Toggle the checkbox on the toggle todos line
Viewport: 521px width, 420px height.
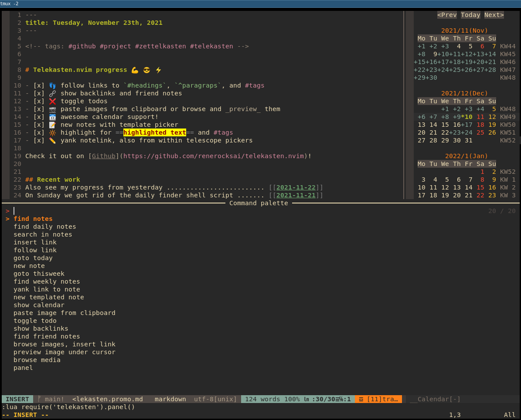39,101
